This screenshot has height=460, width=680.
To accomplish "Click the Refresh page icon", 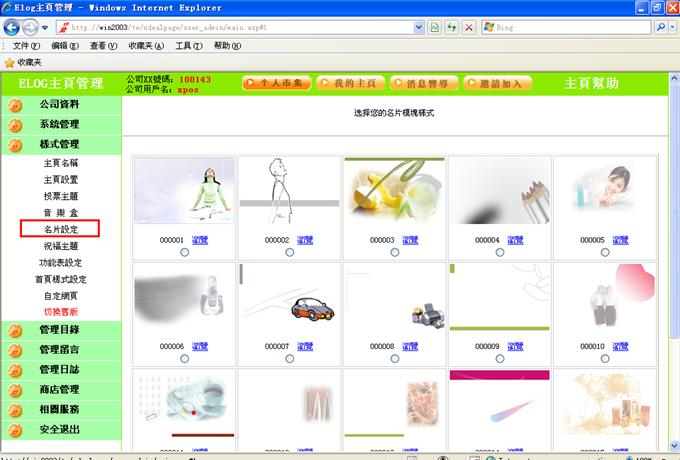I will pos(453,27).
